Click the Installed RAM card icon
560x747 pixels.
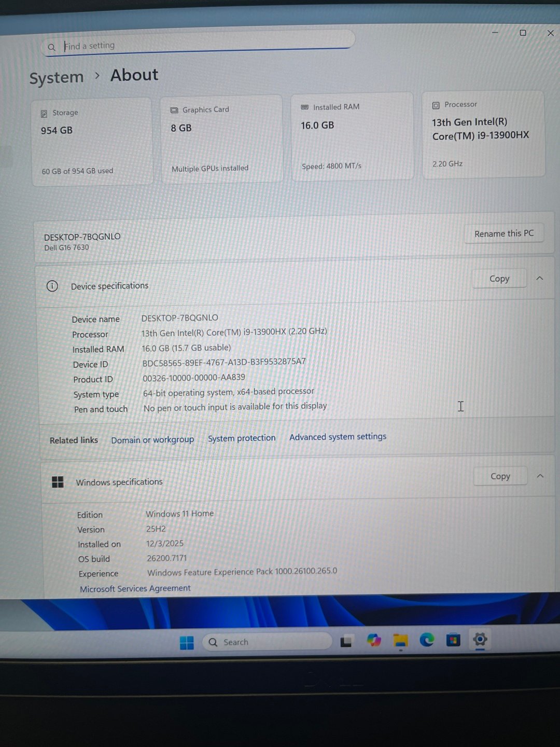[x=305, y=107]
